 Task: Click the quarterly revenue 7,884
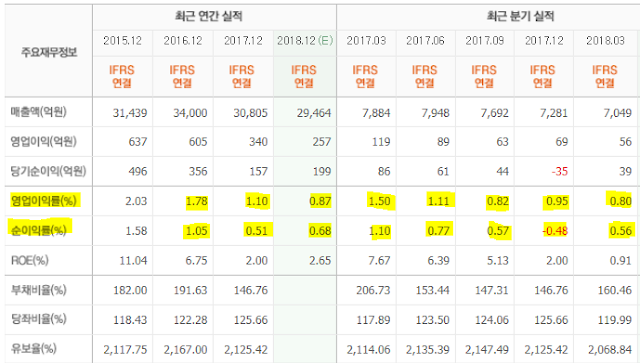click(376, 113)
